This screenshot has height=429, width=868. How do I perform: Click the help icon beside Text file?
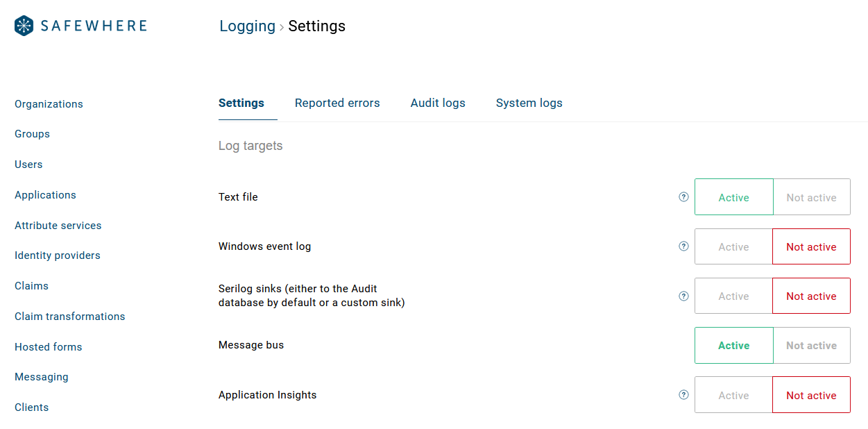[683, 197]
